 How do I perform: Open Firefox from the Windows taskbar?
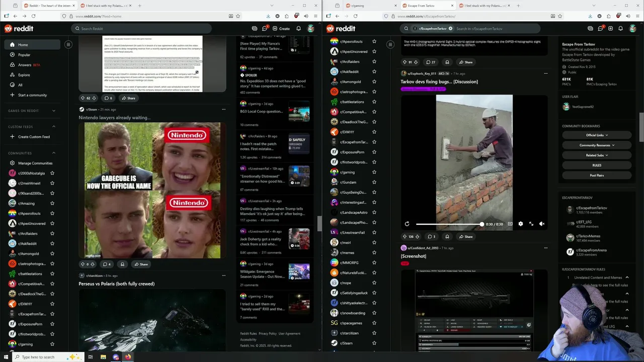[128, 357]
